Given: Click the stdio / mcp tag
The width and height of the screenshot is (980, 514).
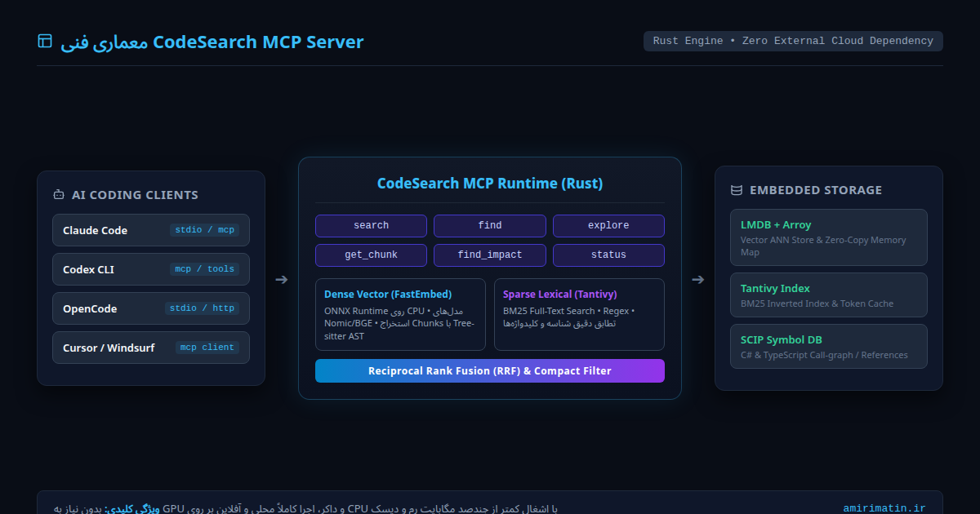Looking at the screenshot, I should [x=204, y=230].
